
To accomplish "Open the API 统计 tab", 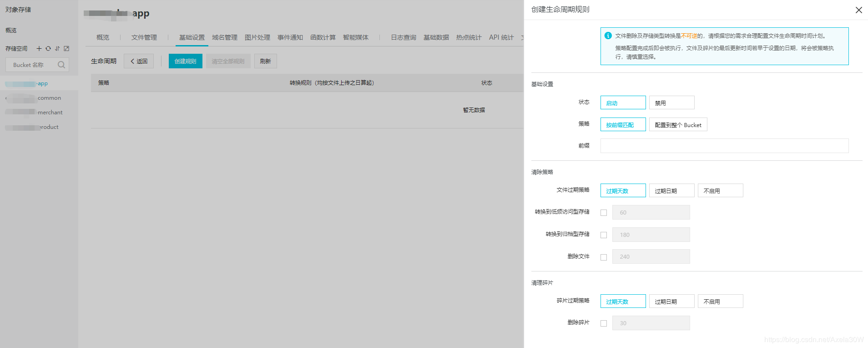I will click(501, 37).
